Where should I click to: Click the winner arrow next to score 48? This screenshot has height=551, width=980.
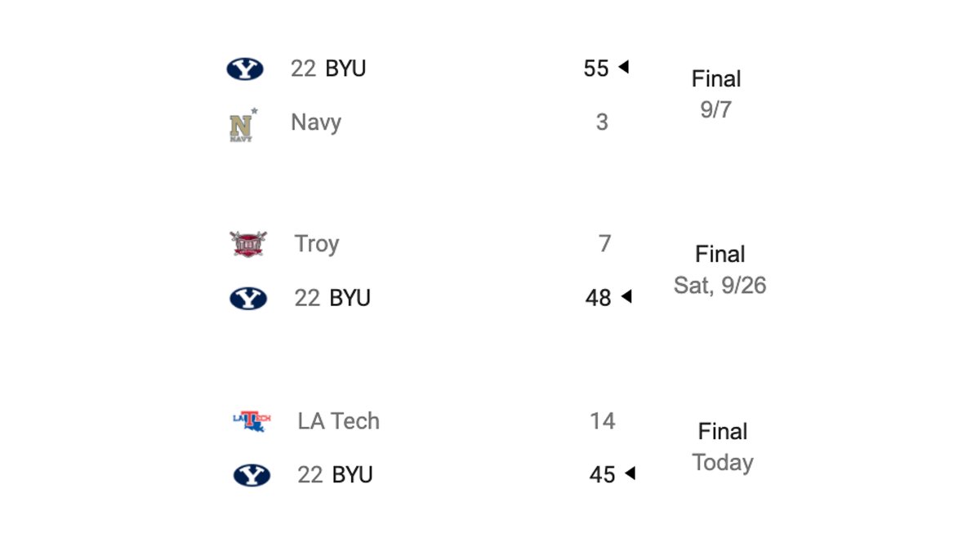pos(626,297)
